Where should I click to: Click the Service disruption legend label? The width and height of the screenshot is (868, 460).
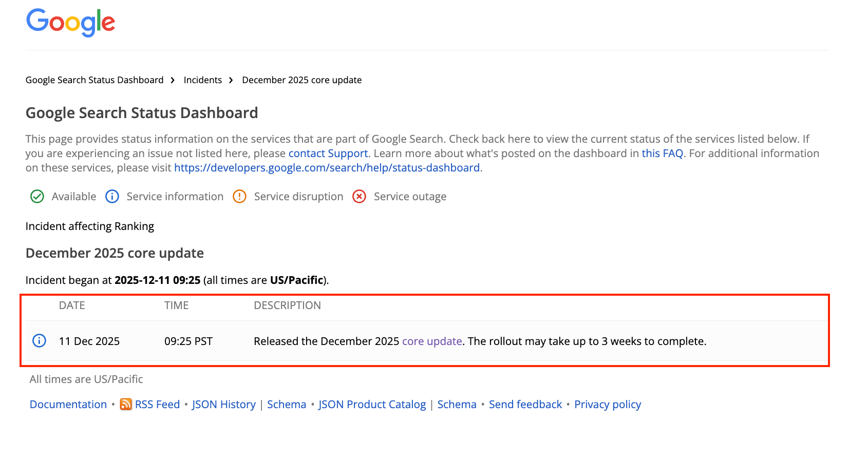pos(299,197)
